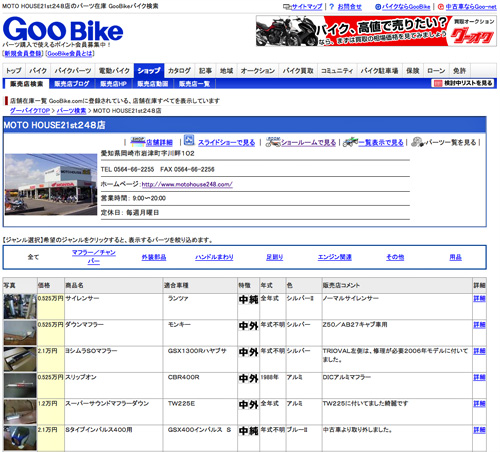
Task: Open the お問合せ link
Action: 349,6
